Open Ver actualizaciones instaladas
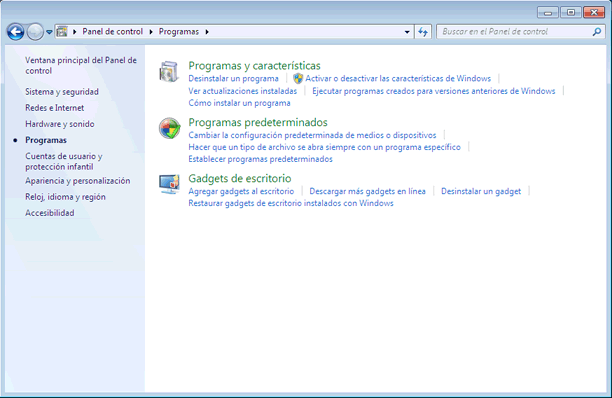This screenshot has height=398, width=612. tap(242, 91)
